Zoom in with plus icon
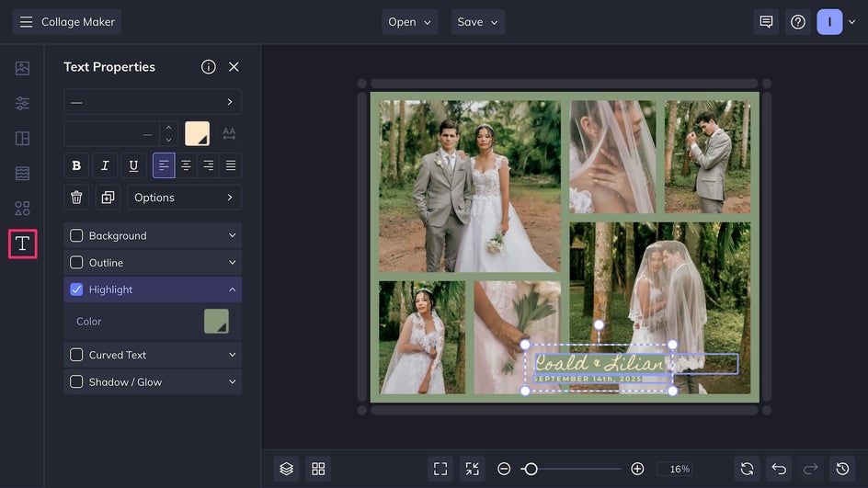 pos(637,470)
